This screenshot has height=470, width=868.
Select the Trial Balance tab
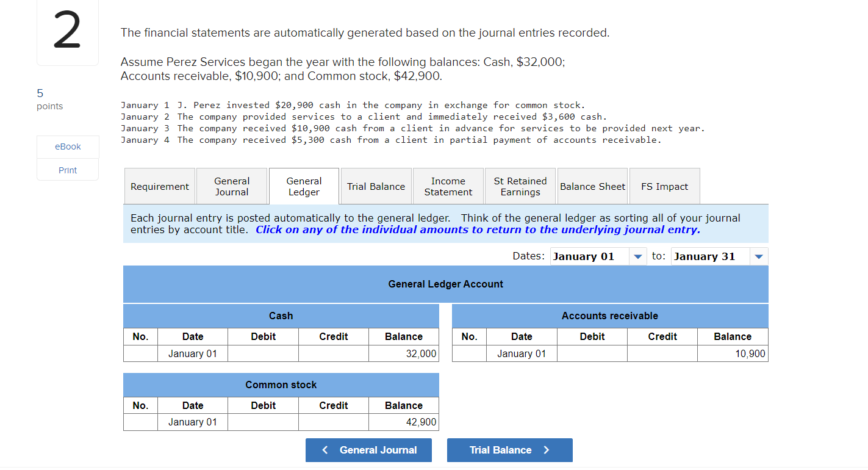376,186
